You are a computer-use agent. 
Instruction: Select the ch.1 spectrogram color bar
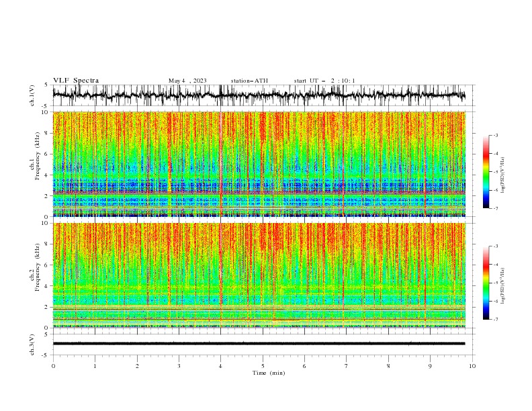[486, 172]
